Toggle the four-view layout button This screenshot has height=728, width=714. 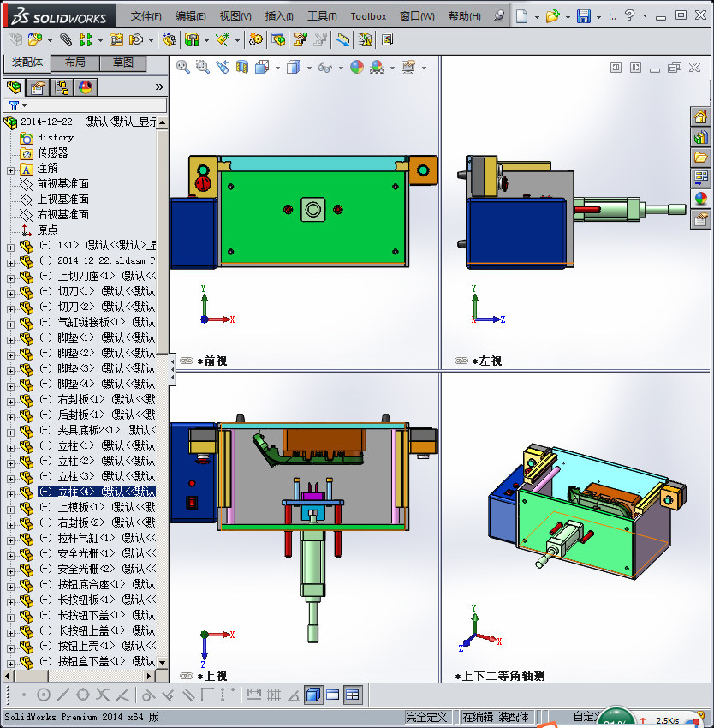click(353, 695)
